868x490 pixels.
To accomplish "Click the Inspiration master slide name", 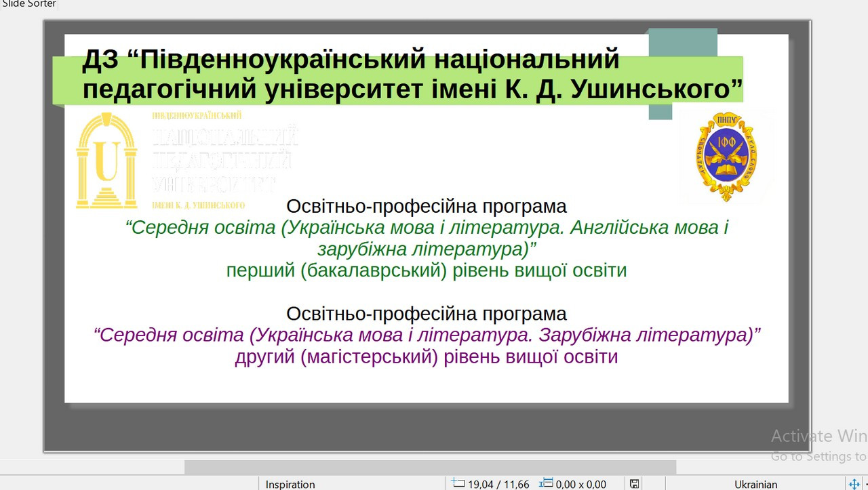I will pyautogui.click(x=290, y=484).
